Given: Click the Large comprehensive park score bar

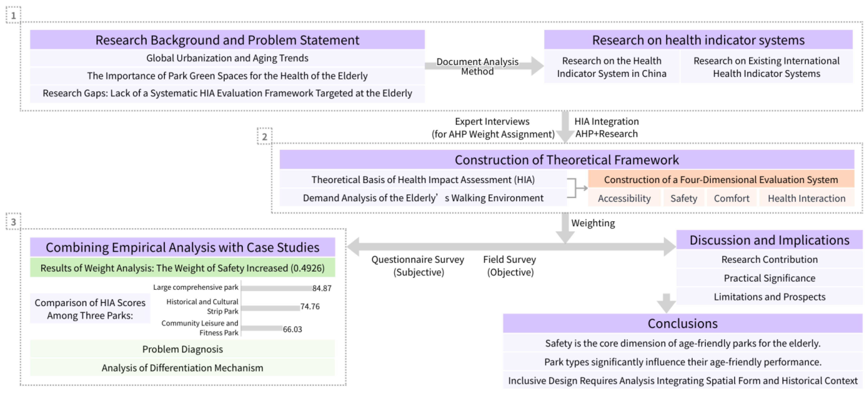Looking at the screenshot, I should (x=276, y=288).
